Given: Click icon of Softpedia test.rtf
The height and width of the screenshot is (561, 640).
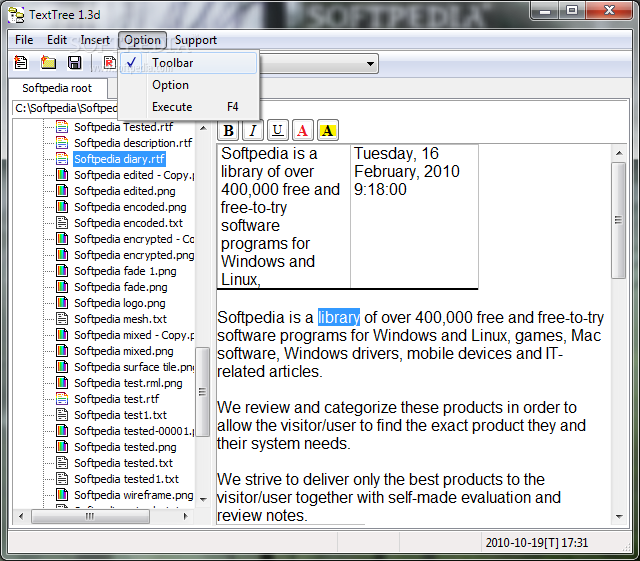Looking at the screenshot, I should 62,398.
